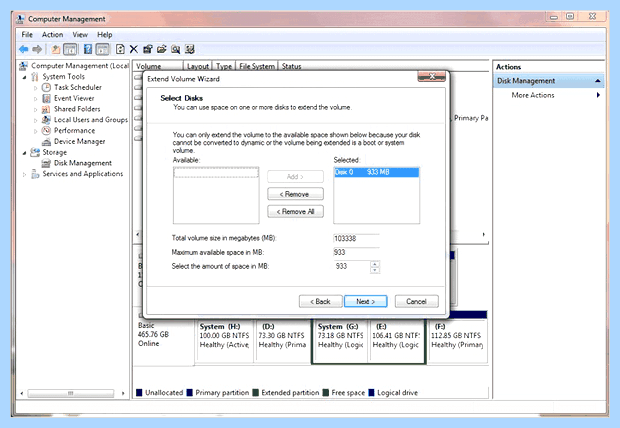Click the System Tools icon in tree
Viewport: 620px width, 428px height.
(x=35, y=76)
